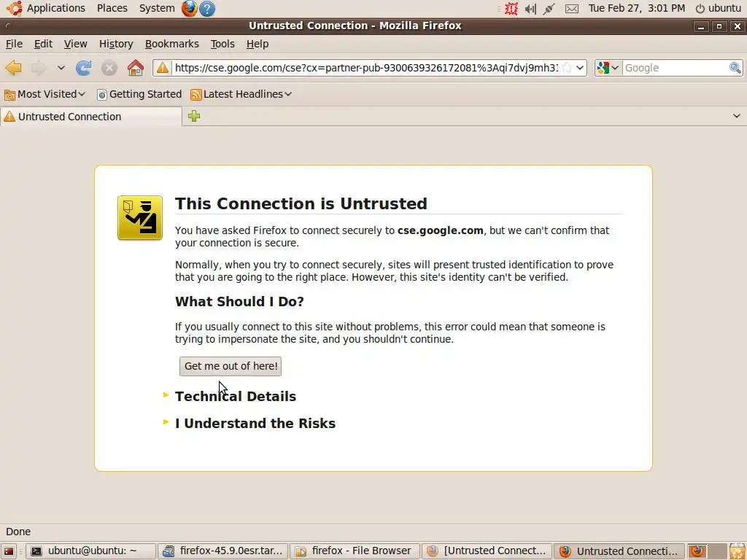
Task: Click the 'Done' status bar text
Action: (18, 532)
